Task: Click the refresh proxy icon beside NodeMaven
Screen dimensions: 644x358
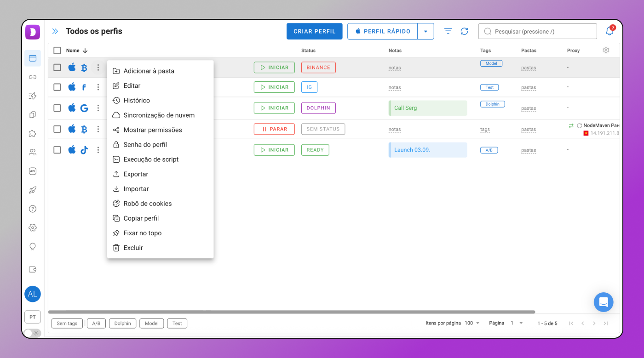Action: pyautogui.click(x=580, y=125)
